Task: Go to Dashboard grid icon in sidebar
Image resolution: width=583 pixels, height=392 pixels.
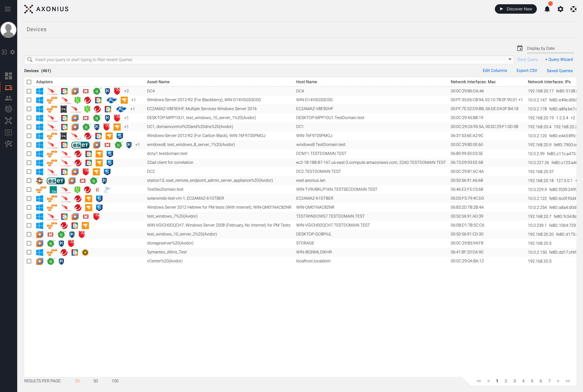Action: coord(8,76)
